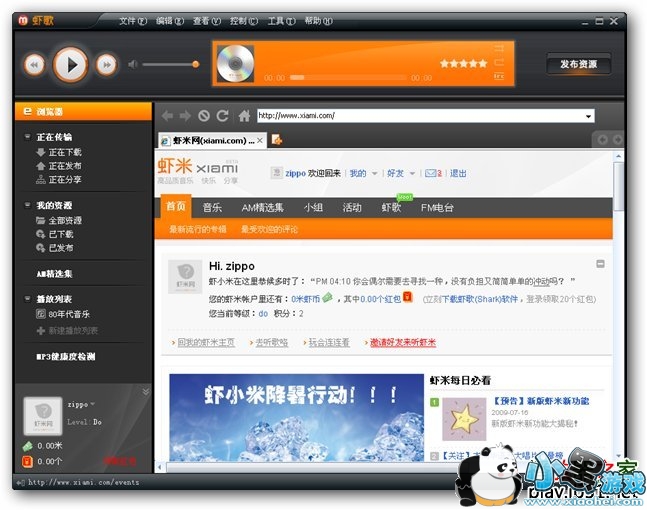Rate the track with five stars
Image resolution: width=647 pixels, height=510 pixels.
click(463, 63)
